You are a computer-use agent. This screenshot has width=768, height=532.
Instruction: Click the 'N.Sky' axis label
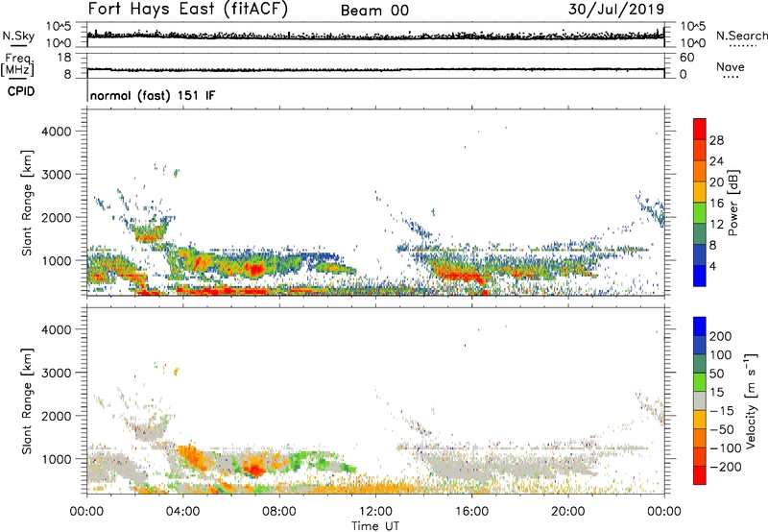coord(18,36)
